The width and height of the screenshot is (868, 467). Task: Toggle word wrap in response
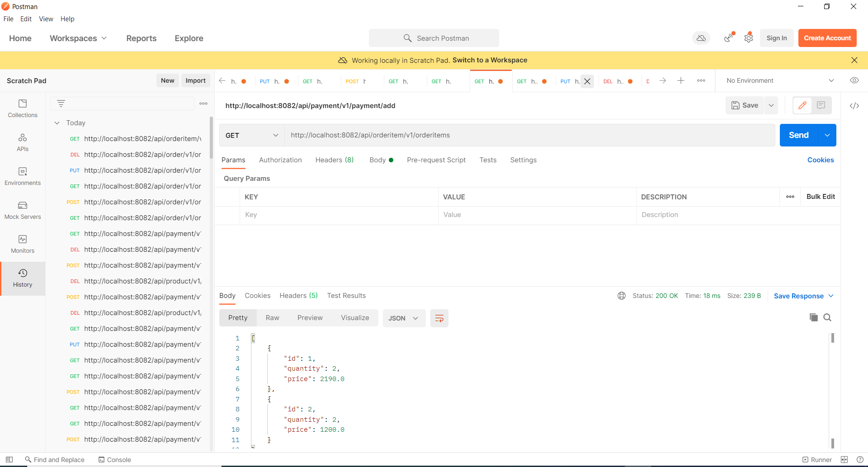(439, 318)
